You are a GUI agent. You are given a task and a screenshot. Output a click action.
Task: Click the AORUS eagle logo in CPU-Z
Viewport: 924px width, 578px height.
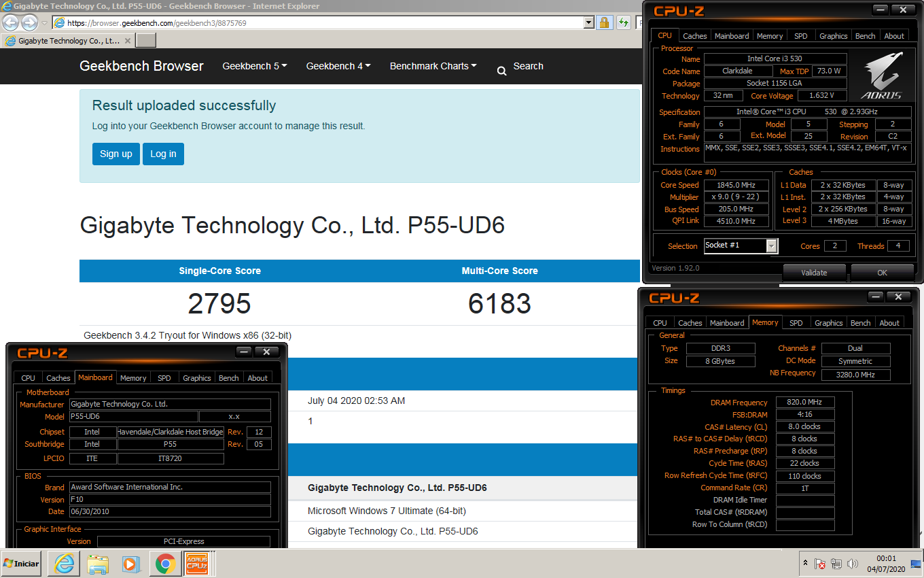881,75
